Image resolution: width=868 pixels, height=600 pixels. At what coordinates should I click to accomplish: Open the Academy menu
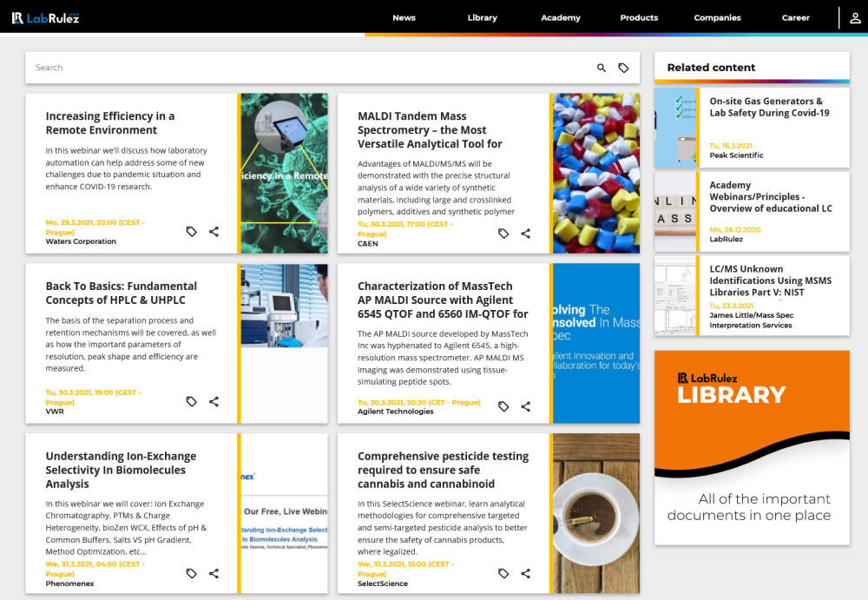tap(561, 17)
